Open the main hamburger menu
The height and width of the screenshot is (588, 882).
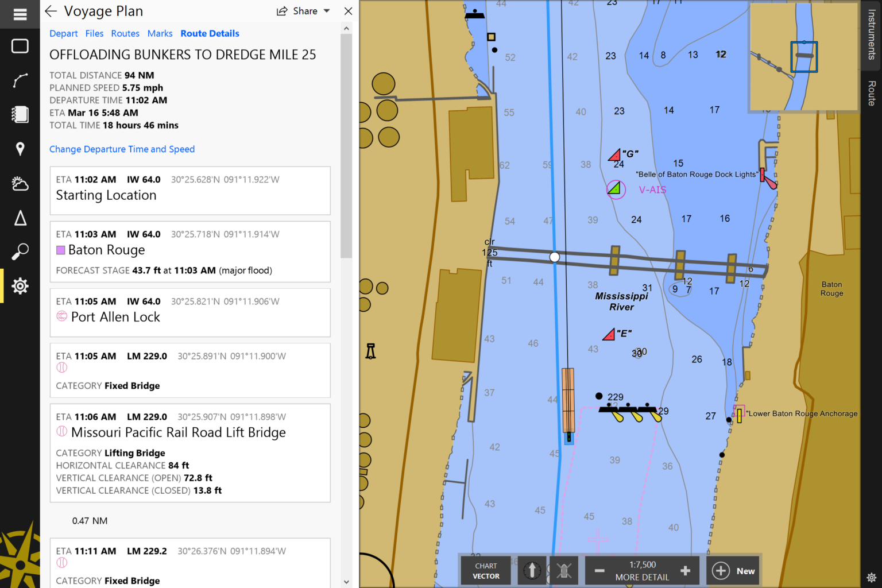pyautogui.click(x=20, y=14)
